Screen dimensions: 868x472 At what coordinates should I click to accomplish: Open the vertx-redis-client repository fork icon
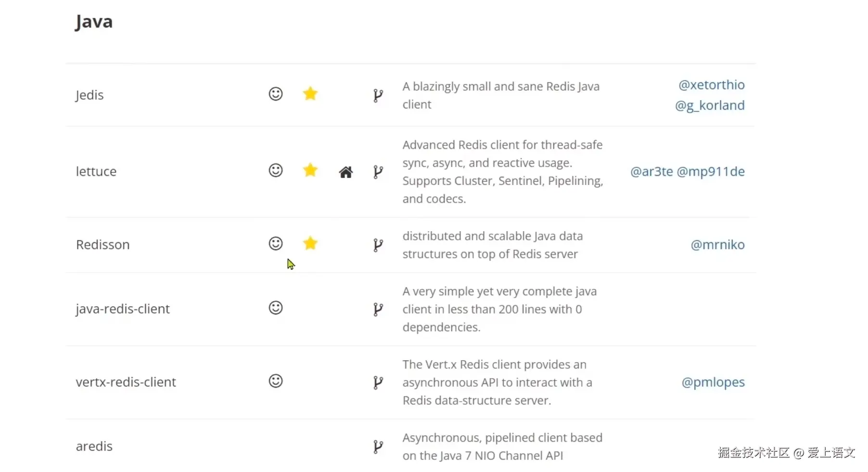pyautogui.click(x=378, y=382)
